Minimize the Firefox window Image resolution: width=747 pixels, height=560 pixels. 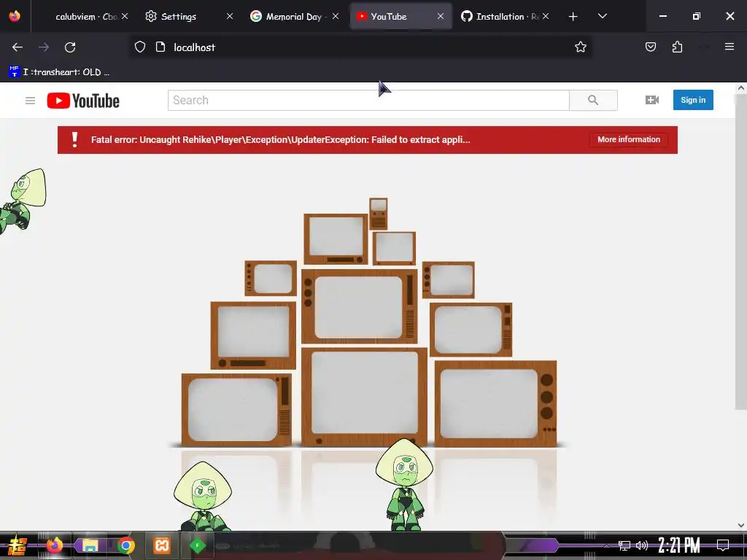tap(662, 16)
